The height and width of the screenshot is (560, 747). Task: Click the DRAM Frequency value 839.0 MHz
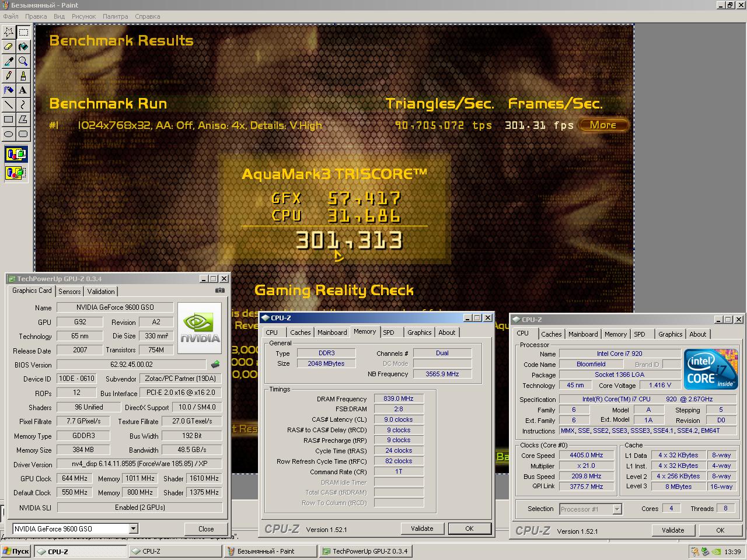tap(399, 398)
